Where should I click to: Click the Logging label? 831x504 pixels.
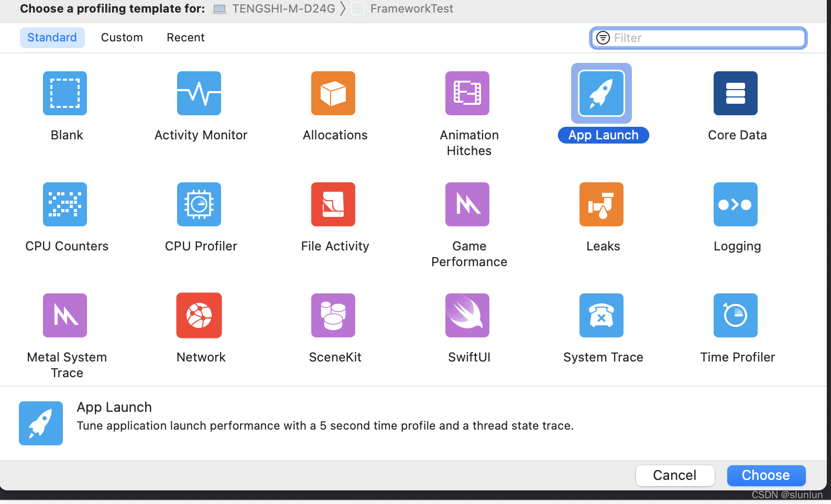(x=737, y=246)
